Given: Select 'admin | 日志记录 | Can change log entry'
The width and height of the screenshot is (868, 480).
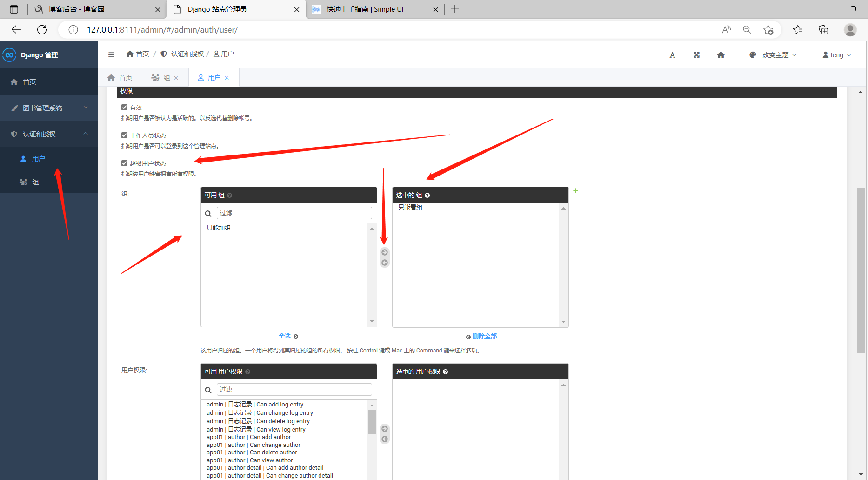Looking at the screenshot, I should (x=260, y=413).
